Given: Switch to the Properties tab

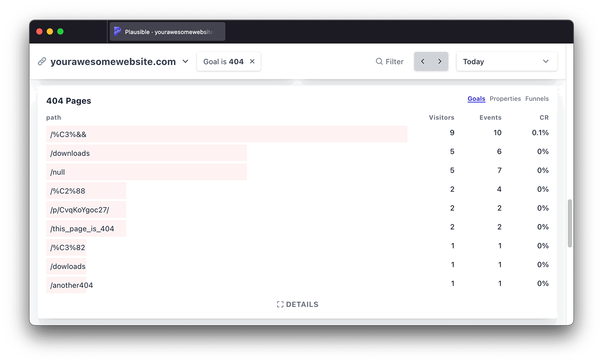Looking at the screenshot, I should coord(505,99).
